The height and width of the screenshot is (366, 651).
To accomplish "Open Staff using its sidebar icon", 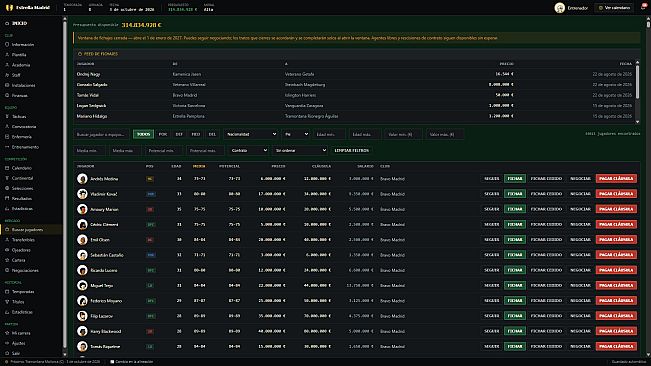I will 7,75.
